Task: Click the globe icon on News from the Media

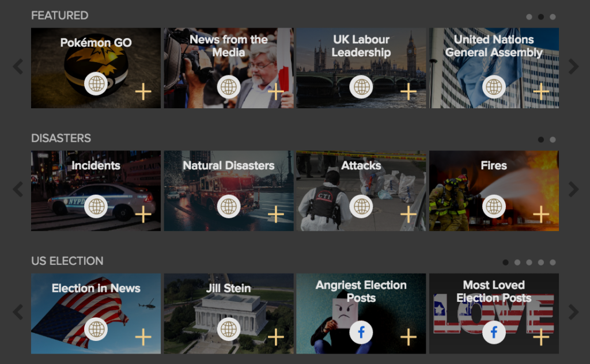Action: (x=229, y=87)
